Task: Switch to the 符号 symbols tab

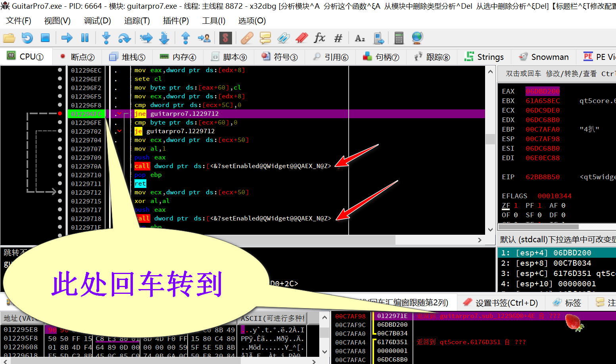Action: click(x=280, y=57)
